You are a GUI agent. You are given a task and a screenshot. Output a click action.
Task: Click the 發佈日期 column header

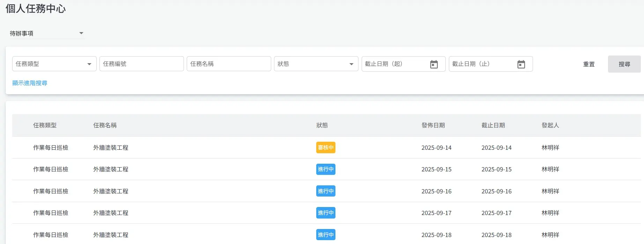[x=433, y=125]
